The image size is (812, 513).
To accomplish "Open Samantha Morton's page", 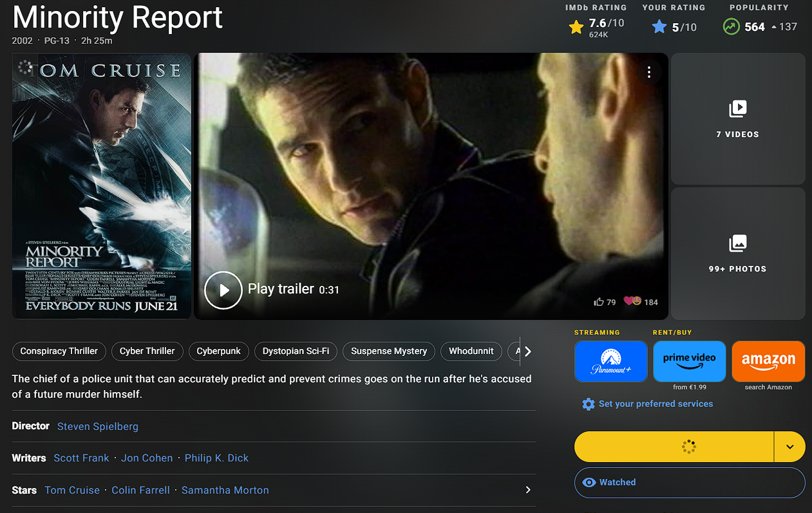I will pyautogui.click(x=225, y=490).
